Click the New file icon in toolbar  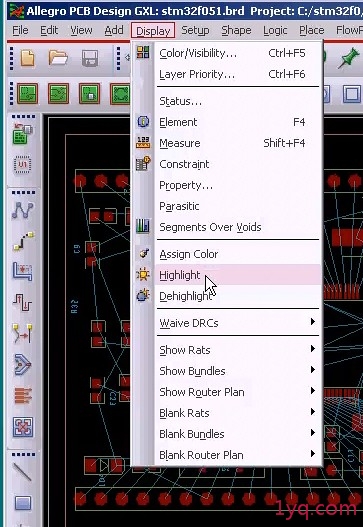click(28, 58)
